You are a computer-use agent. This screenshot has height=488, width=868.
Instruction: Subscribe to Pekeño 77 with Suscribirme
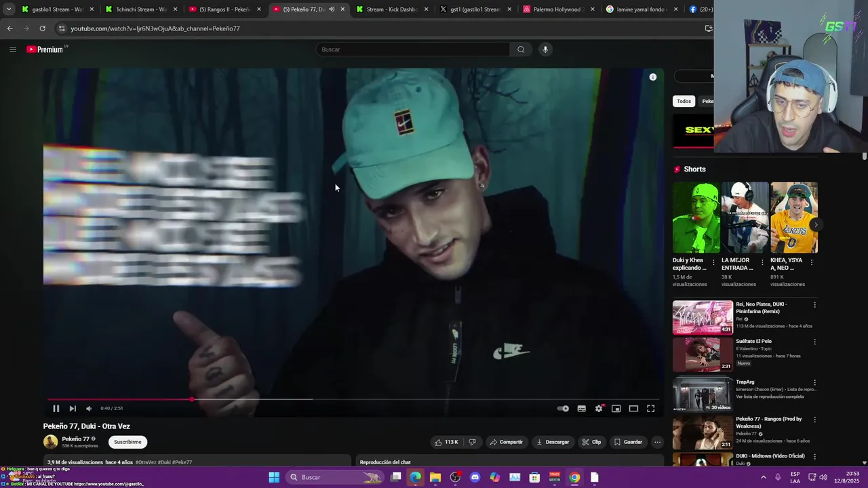(127, 442)
